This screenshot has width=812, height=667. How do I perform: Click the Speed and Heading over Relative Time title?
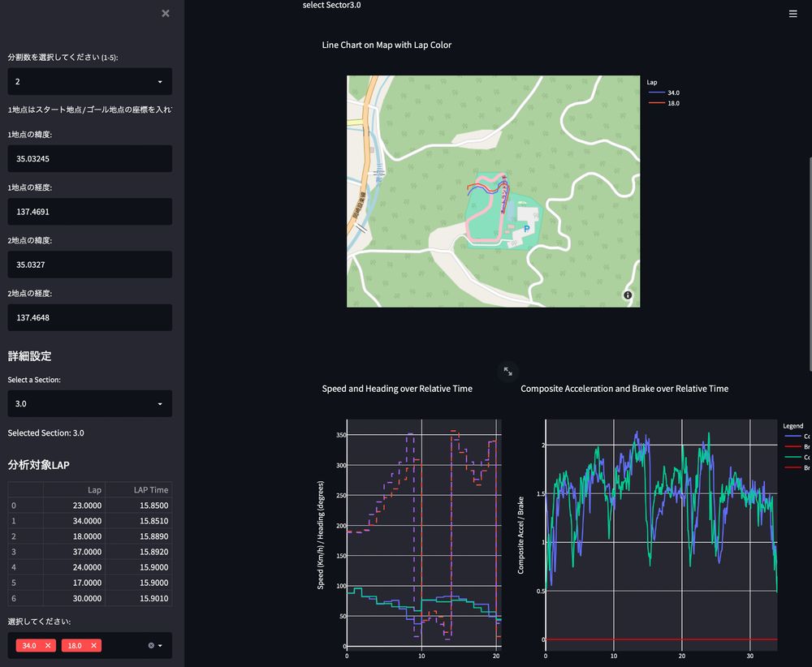[397, 389]
